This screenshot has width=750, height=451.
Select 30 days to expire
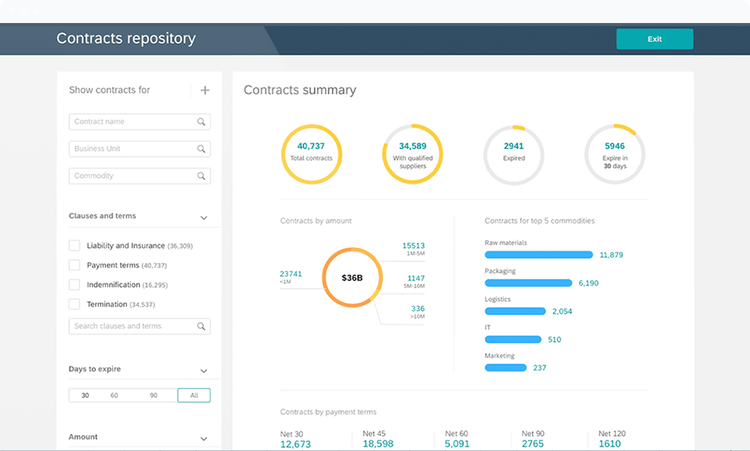pos(85,396)
